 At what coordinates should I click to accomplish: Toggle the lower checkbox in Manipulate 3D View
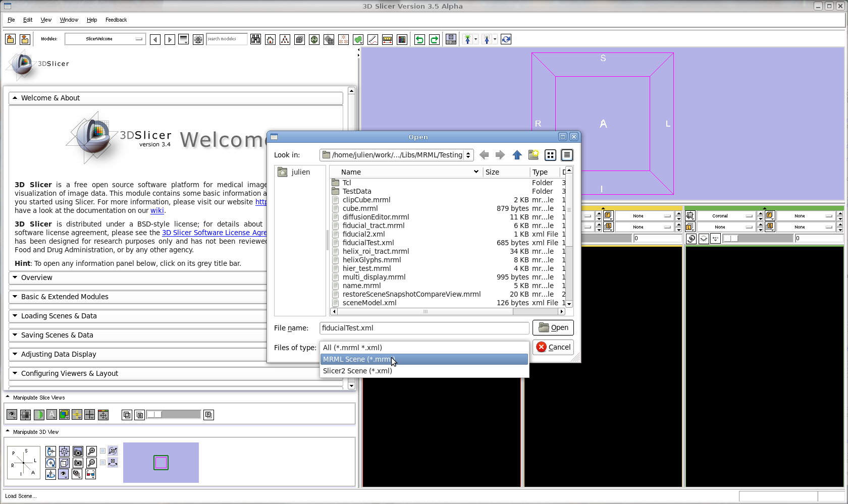[x=103, y=462]
